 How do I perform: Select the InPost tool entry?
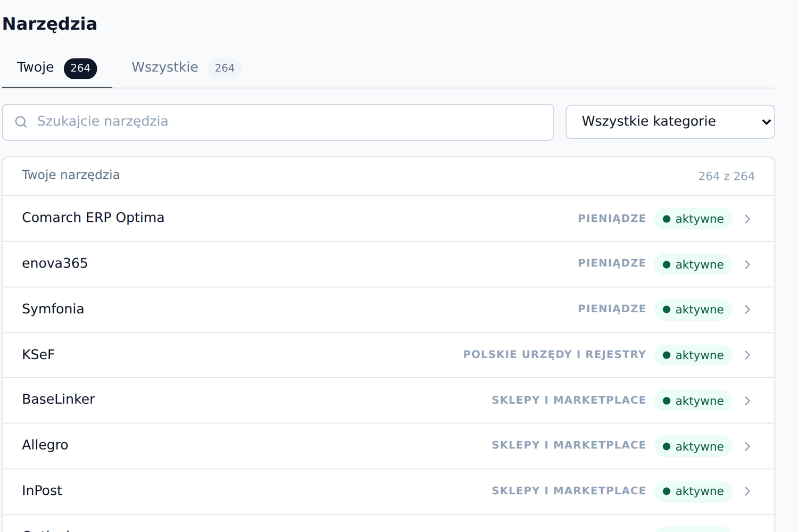pos(388,492)
